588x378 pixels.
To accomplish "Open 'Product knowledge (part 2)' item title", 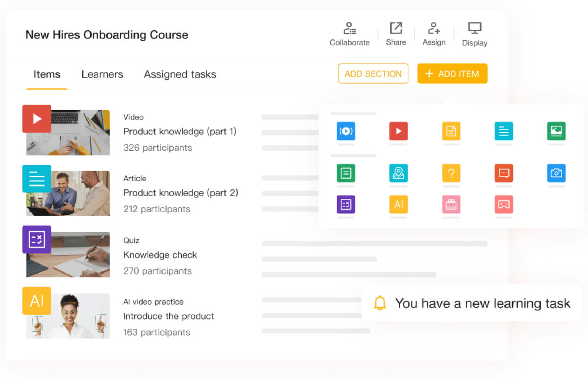I will (x=181, y=193).
